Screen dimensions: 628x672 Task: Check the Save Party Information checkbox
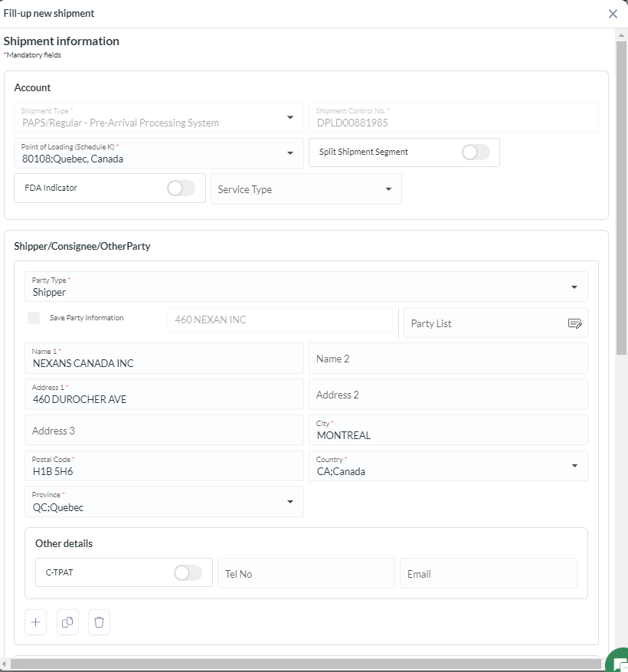[x=34, y=318]
